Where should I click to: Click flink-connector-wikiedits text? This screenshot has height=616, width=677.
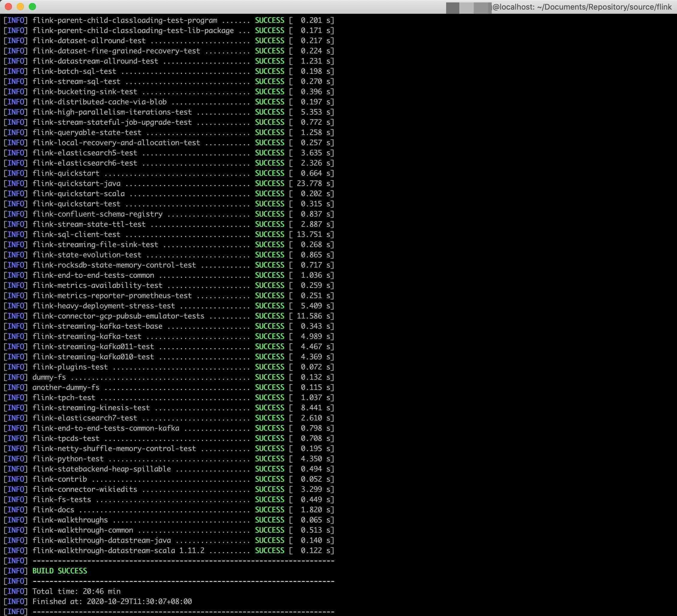coord(85,489)
